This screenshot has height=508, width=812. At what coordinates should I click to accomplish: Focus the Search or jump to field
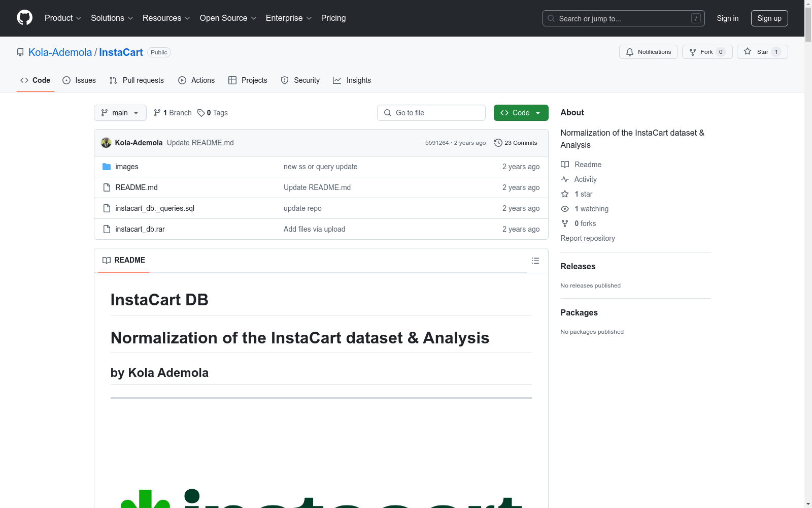pyautogui.click(x=623, y=18)
